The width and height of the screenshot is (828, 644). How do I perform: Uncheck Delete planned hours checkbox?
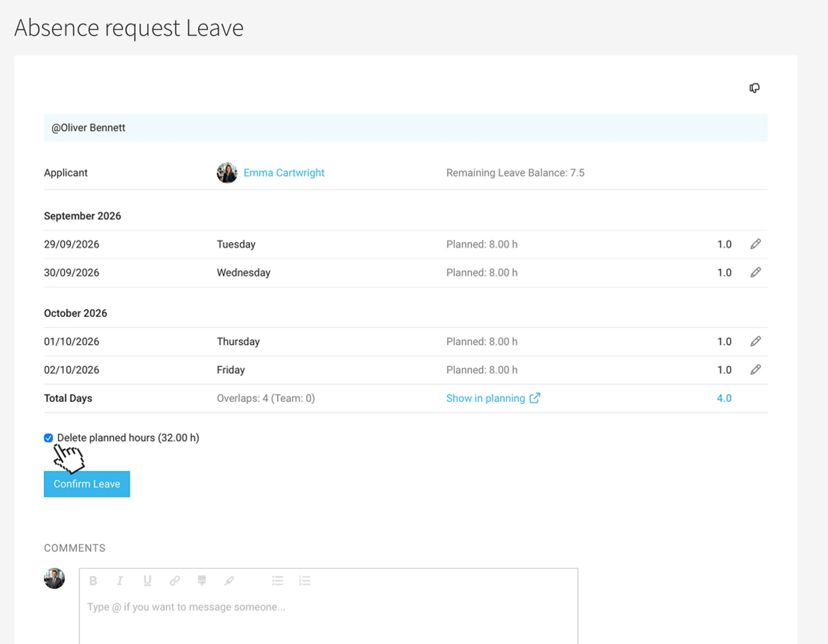click(49, 438)
